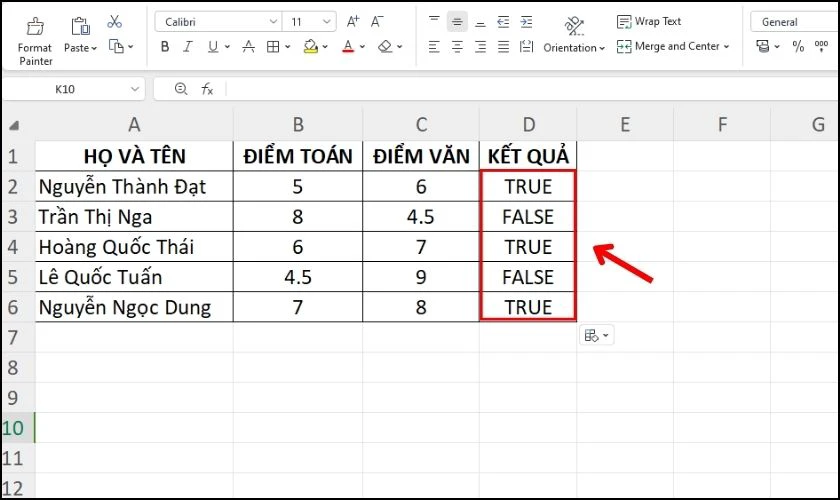Expand Clear options arrow
This screenshot has height=500, width=840.
coord(400,47)
